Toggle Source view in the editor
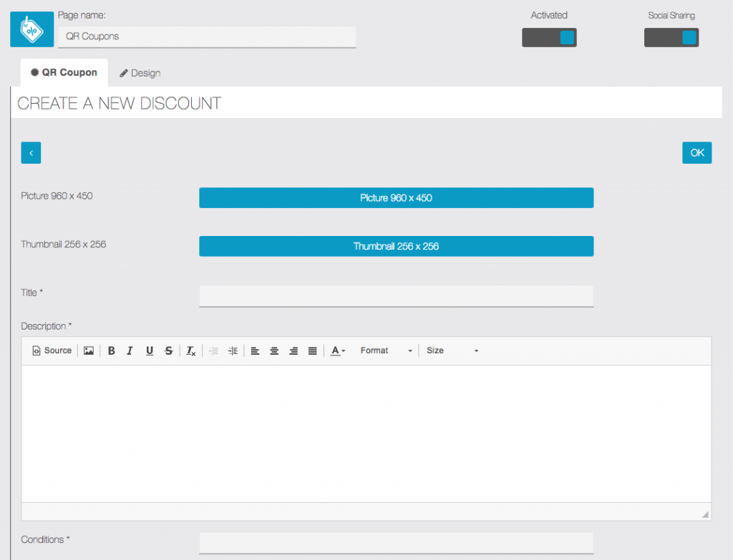Viewport: 733px width, 560px height. coord(52,350)
